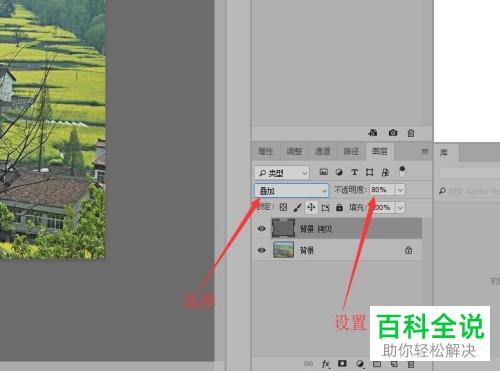500x371 pixels.
Task: Link layers chain icon at panel bottom
Action: (308, 363)
